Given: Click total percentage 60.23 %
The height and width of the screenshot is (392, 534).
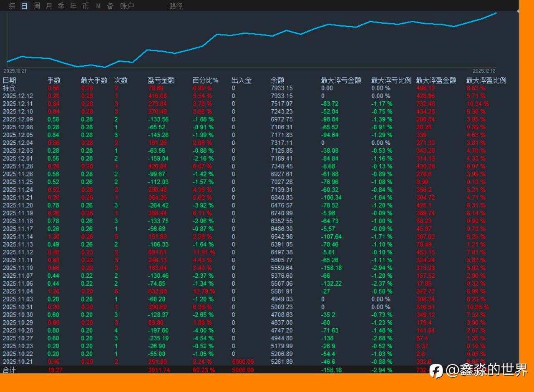Looking at the screenshot, I should pos(204,370).
